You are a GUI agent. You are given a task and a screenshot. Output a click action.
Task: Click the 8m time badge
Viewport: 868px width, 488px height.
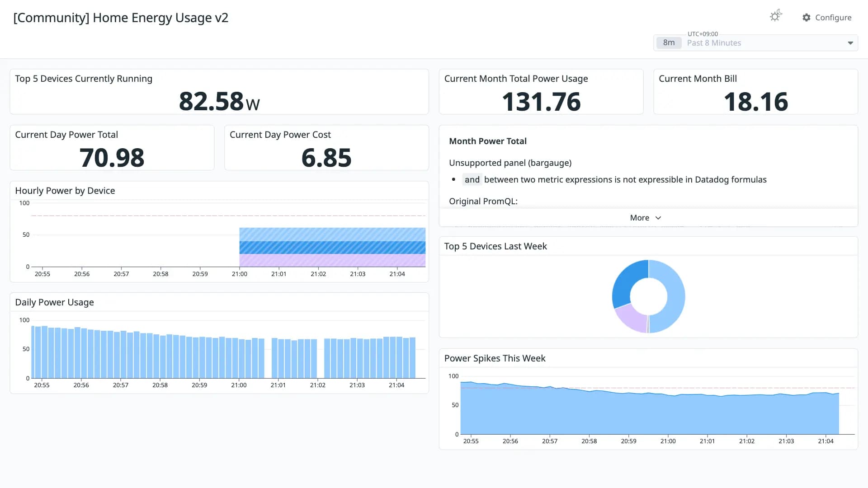669,43
